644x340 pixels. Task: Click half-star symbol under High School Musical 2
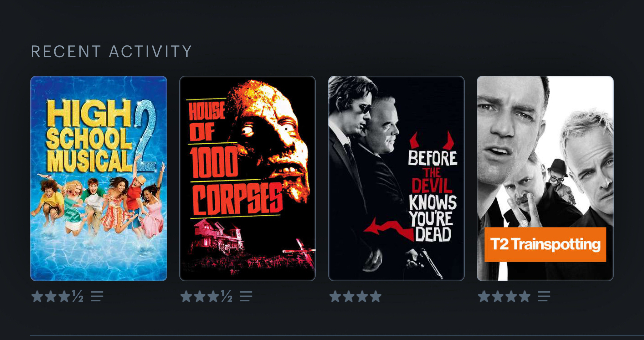pyautogui.click(x=78, y=296)
